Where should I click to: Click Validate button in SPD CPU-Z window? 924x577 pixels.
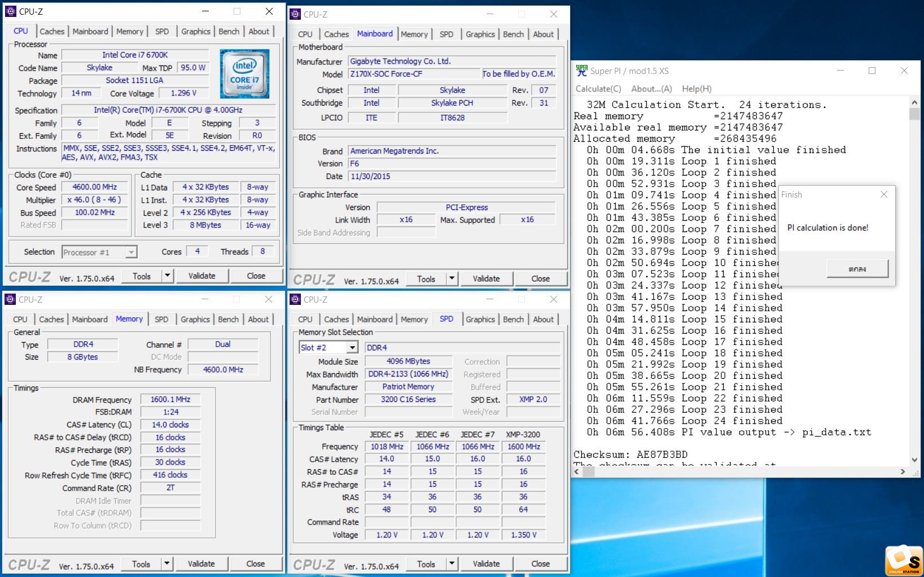486,564
